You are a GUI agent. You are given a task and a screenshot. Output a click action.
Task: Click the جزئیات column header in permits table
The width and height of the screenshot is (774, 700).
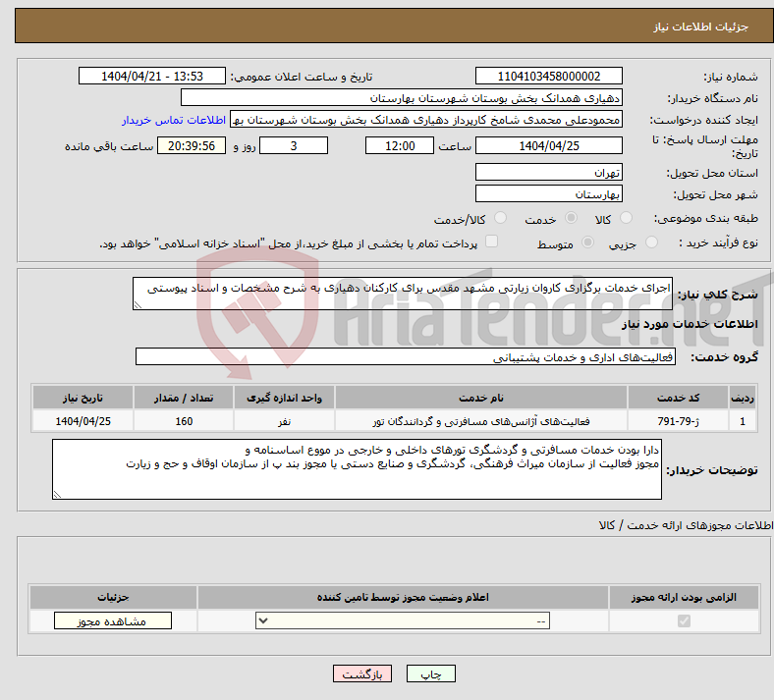coord(113,597)
